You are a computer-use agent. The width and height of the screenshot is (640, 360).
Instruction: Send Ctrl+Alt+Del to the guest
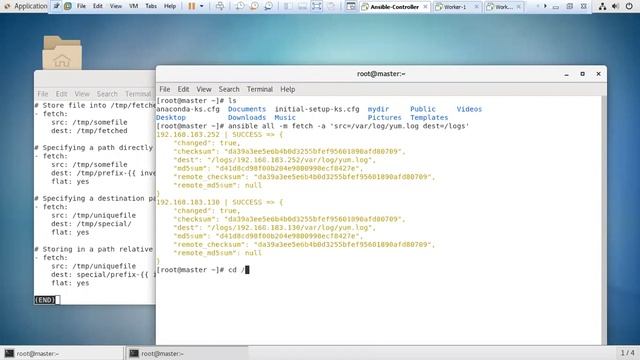point(220,6)
